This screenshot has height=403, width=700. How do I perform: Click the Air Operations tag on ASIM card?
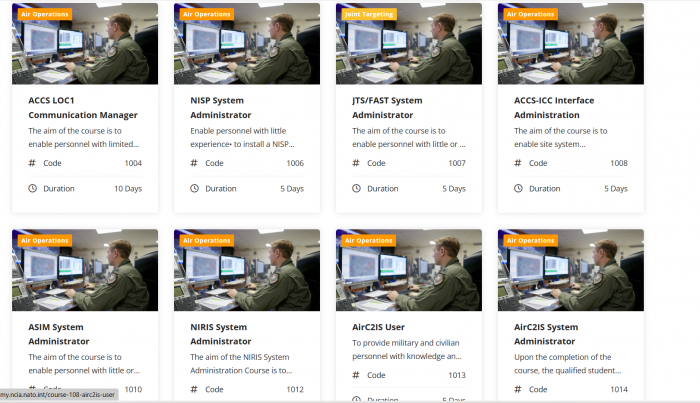click(x=45, y=241)
